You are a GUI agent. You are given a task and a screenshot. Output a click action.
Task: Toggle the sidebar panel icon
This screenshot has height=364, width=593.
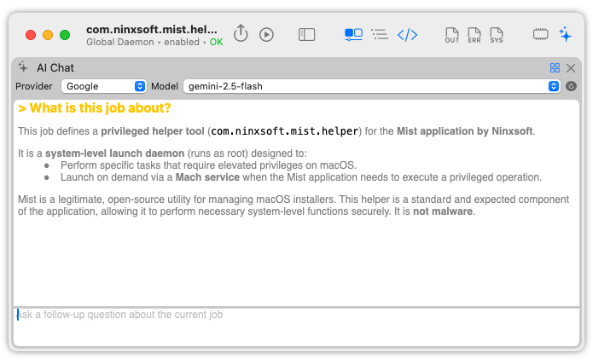(306, 35)
